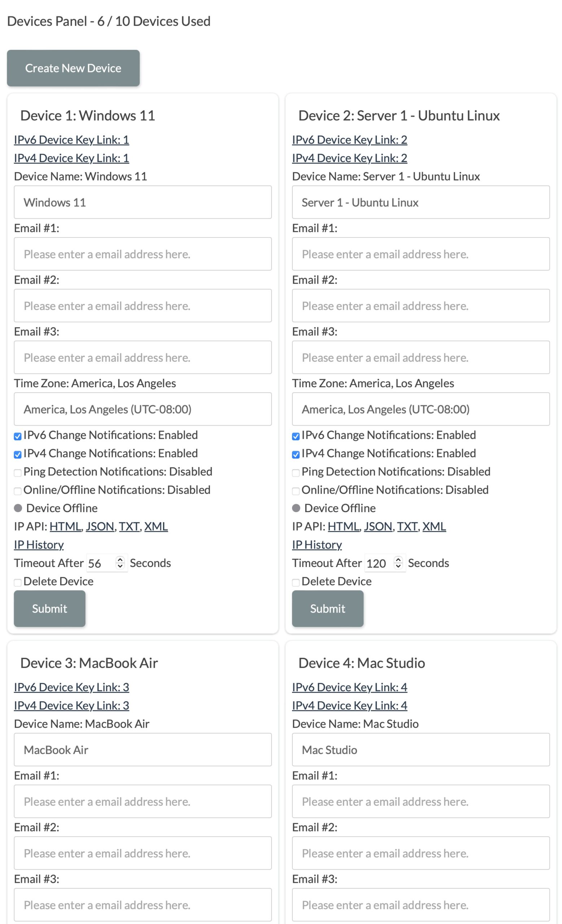Viewport: 562px width, 924px height.
Task: Open Time Zone dropdown for Device 1
Action: pyautogui.click(x=143, y=409)
